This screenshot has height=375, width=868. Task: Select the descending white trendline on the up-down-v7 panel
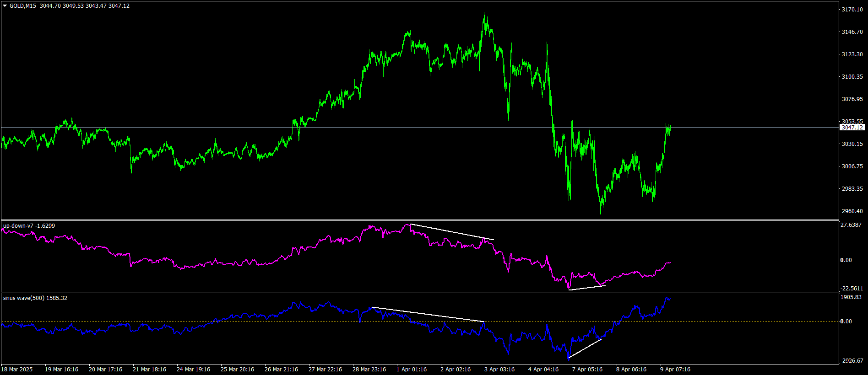[452, 232]
